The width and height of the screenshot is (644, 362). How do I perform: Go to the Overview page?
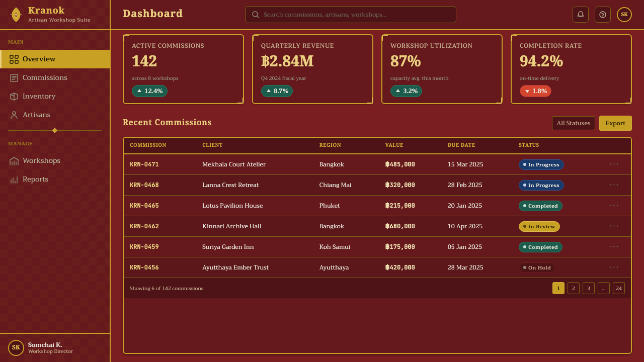(55, 59)
